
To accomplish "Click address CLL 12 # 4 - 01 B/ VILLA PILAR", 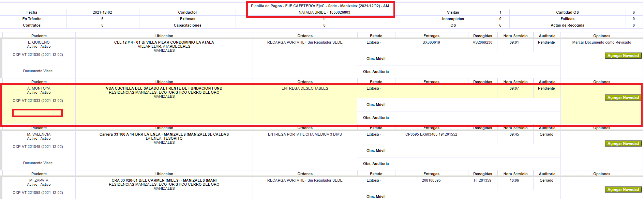I will pos(164,42).
